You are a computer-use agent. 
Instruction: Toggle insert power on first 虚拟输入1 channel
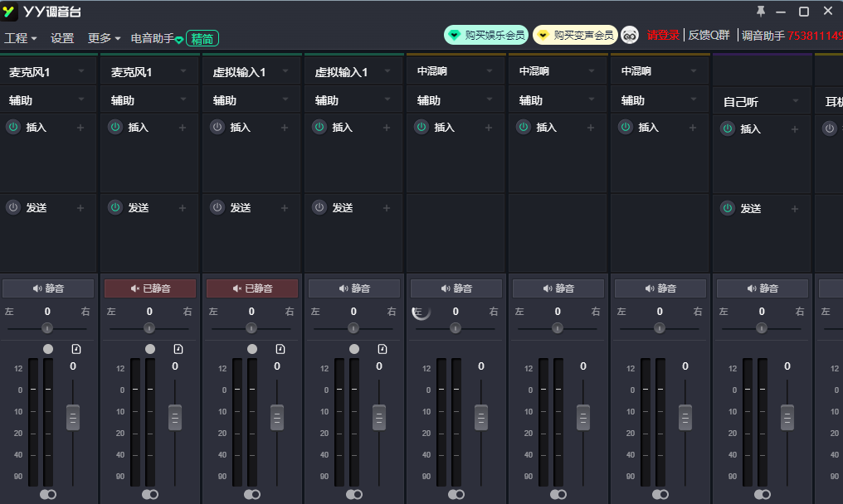(x=217, y=128)
